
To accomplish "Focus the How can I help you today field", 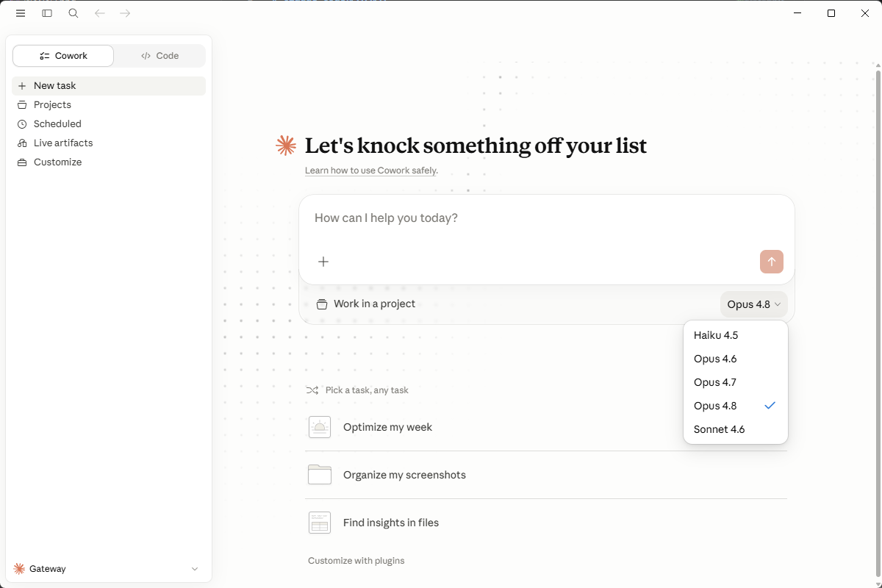I will (547, 218).
